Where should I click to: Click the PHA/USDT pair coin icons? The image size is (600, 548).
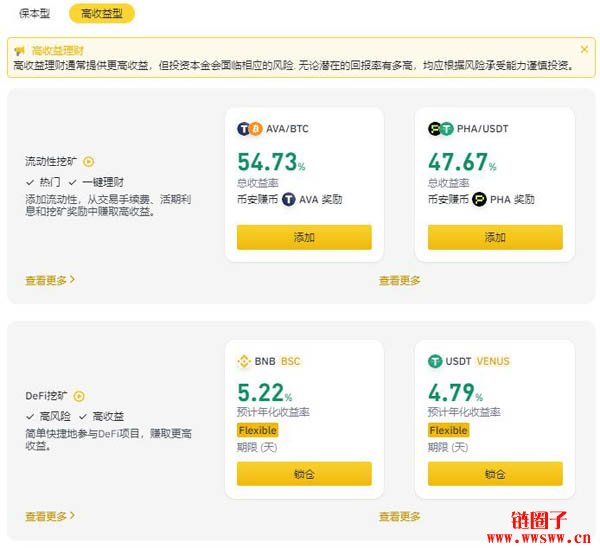pyautogui.click(x=440, y=129)
